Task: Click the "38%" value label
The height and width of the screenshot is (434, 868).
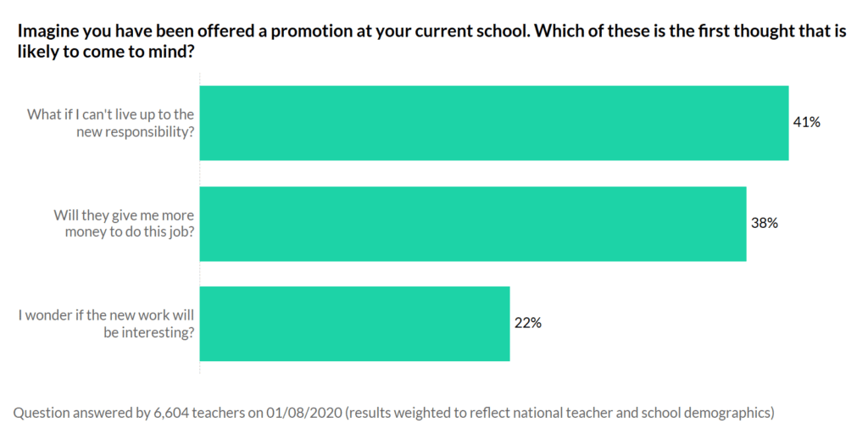Action: 764,224
